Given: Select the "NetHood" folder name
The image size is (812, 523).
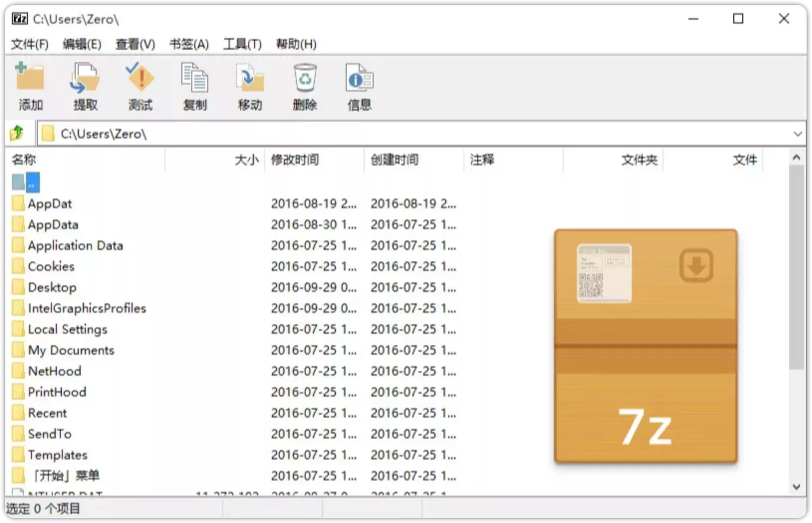Looking at the screenshot, I should pos(54,371).
